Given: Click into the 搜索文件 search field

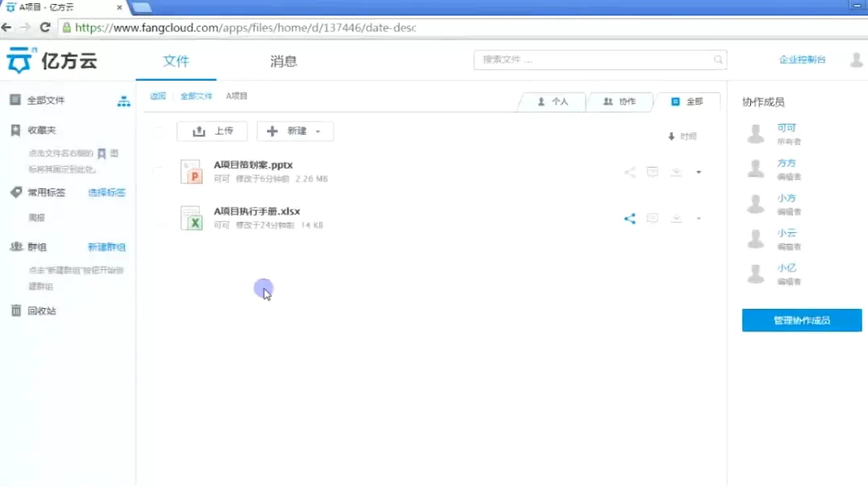Looking at the screenshot, I should [x=600, y=59].
